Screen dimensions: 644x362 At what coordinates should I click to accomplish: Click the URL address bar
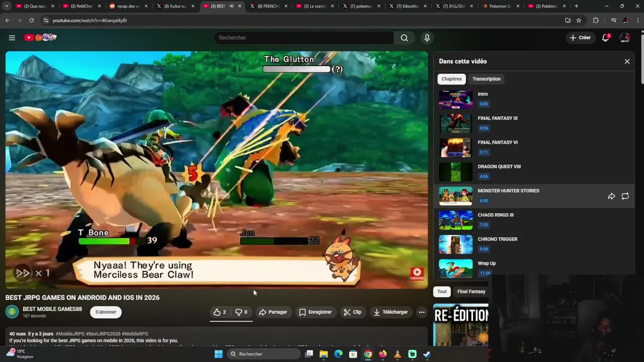click(302, 20)
